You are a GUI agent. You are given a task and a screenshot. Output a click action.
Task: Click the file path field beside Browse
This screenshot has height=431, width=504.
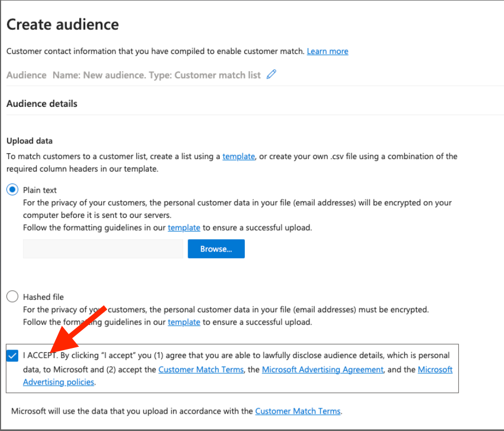point(103,249)
